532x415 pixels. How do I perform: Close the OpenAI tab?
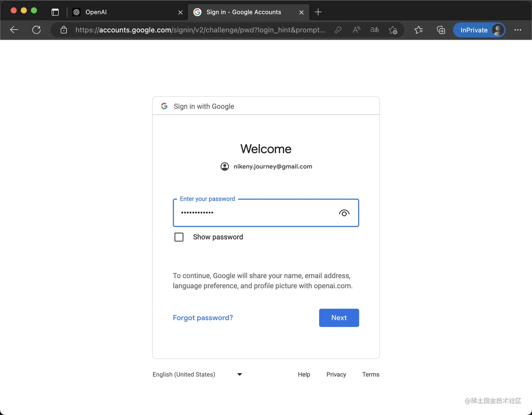180,12
